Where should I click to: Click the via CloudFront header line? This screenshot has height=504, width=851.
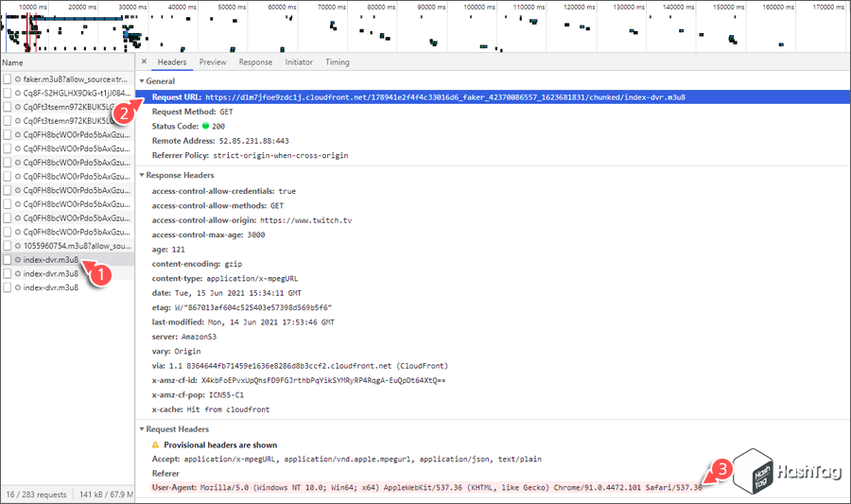coord(300,366)
